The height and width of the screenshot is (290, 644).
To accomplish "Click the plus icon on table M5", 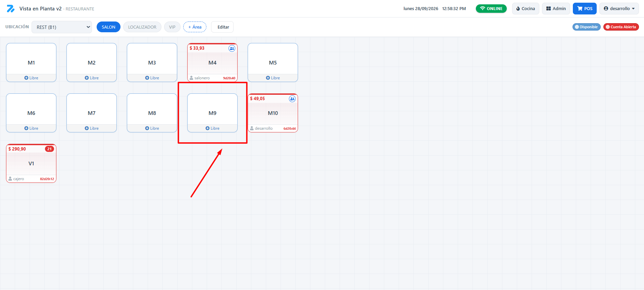I will [x=268, y=78].
